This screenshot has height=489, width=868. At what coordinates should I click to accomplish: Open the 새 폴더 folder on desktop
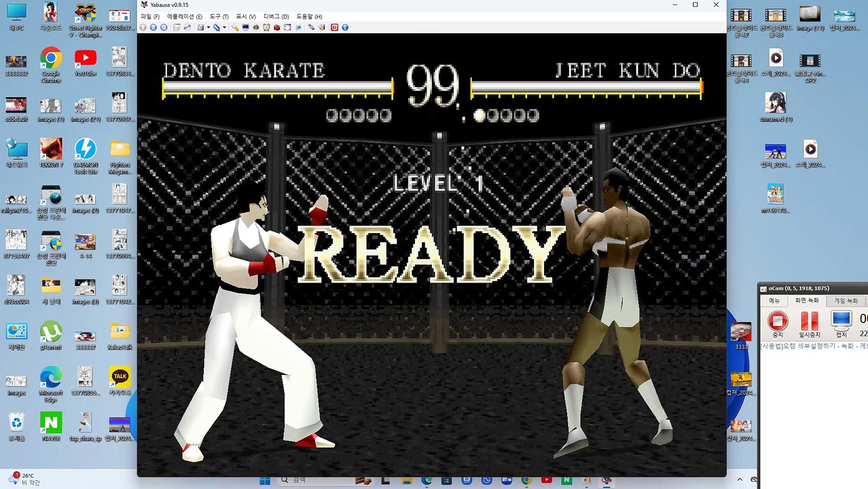51,290
